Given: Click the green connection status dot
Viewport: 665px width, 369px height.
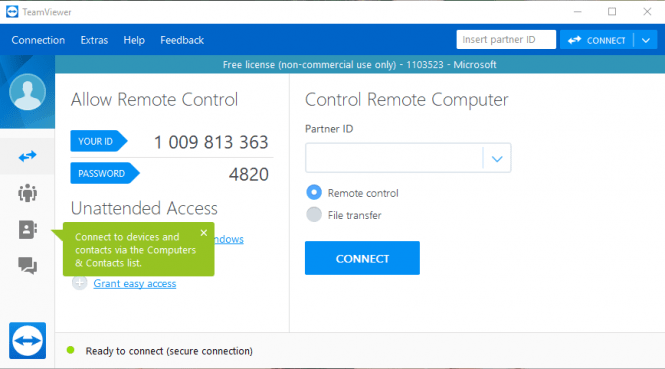Looking at the screenshot, I should tap(70, 350).
